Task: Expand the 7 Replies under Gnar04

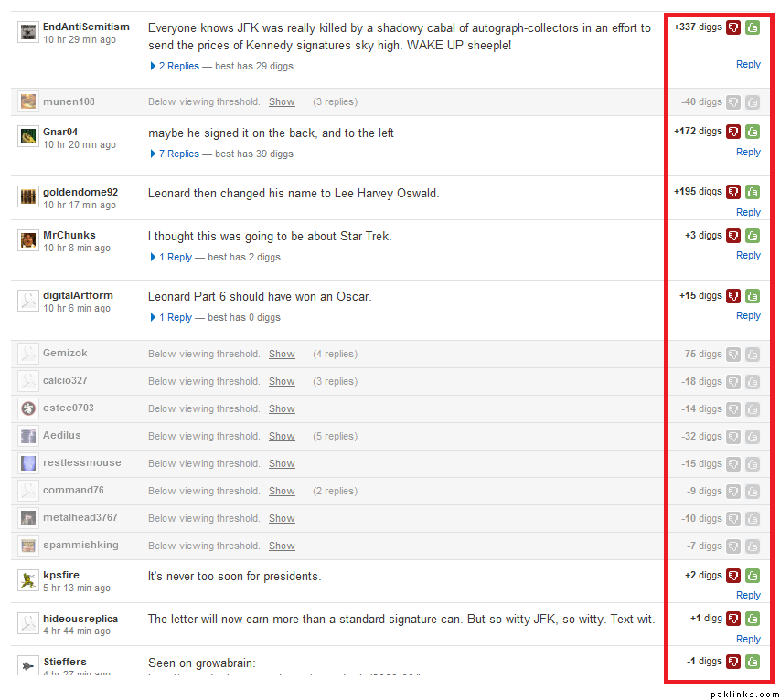Action: click(178, 154)
